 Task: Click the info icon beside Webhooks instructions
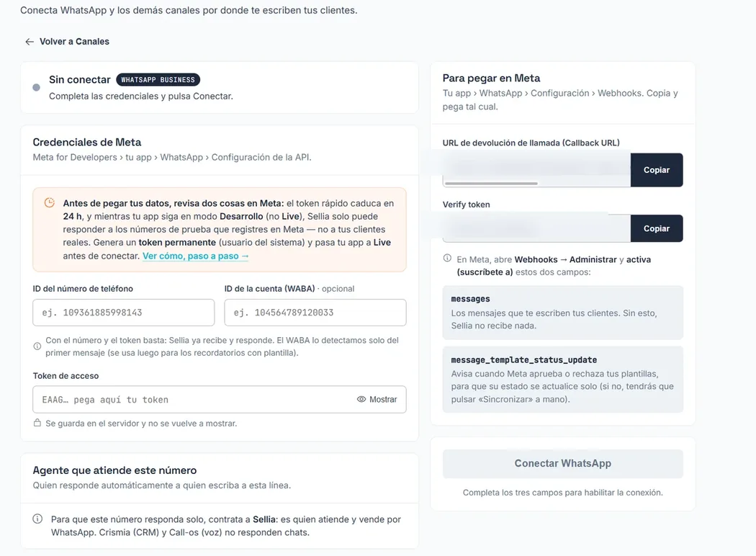[x=447, y=259]
